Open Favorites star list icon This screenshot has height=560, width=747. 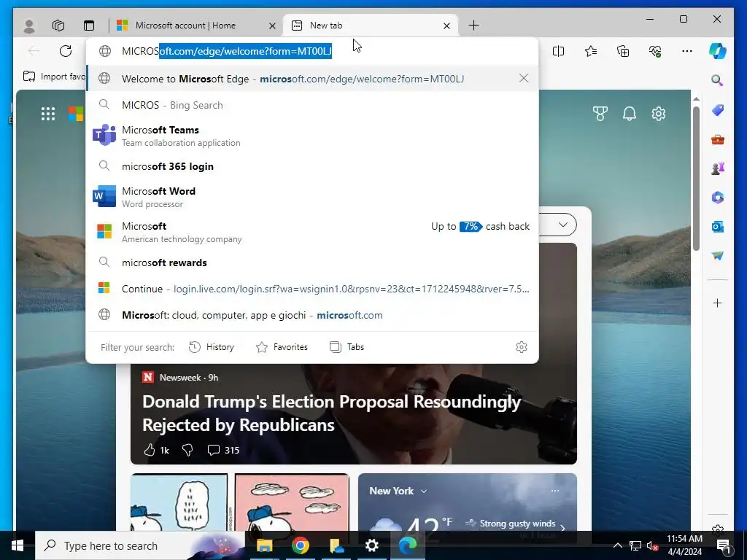[x=591, y=51]
